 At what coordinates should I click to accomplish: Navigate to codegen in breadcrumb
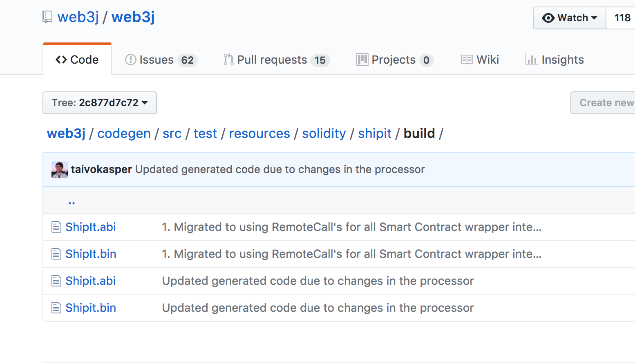coord(124,133)
